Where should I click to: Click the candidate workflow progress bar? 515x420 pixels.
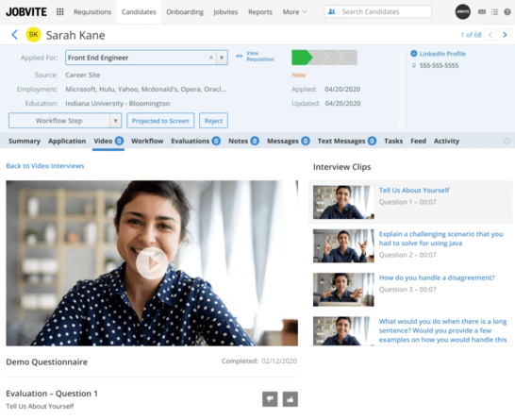(324, 58)
